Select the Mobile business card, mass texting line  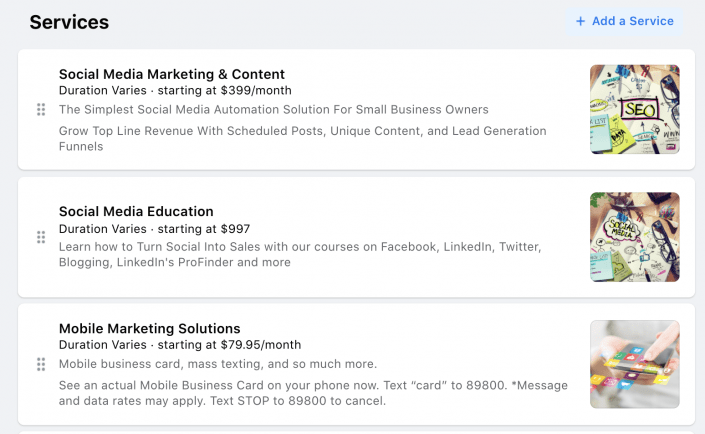tap(218, 364)
